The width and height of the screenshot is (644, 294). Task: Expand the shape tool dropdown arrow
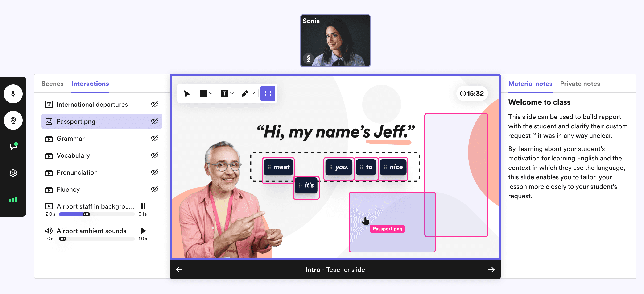pos(211,94)
